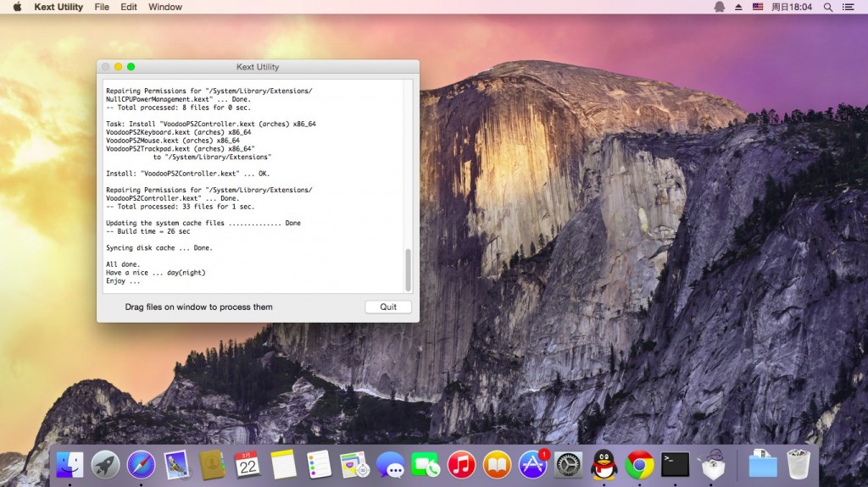
Task: Open Terminal black icon in dock
Action: click(676, 465)
